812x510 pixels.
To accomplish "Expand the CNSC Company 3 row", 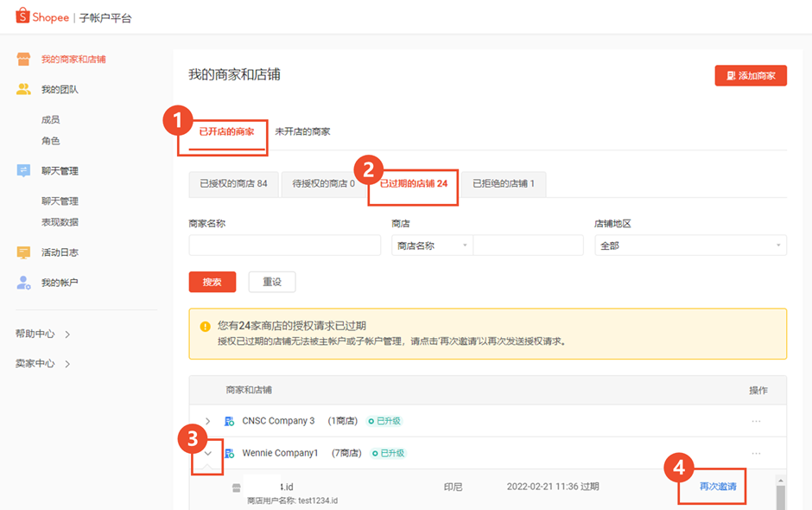I will pyautogui.click(x=207, y=420).
